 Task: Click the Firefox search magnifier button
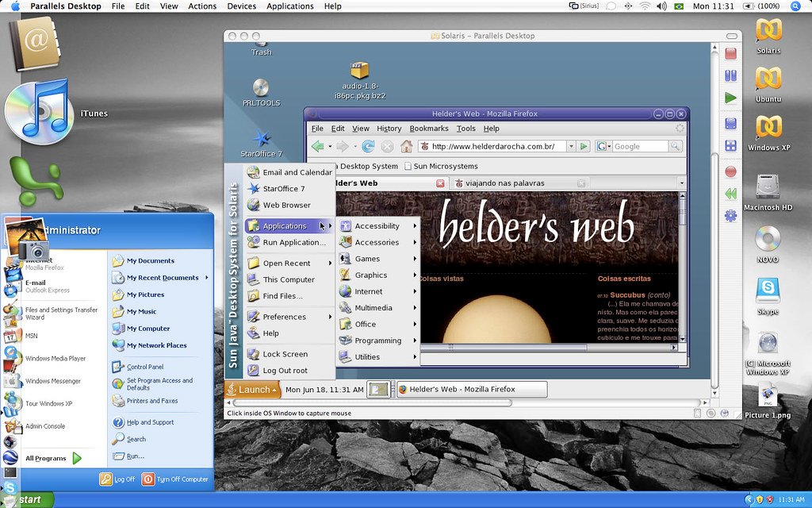coord(675,147)
